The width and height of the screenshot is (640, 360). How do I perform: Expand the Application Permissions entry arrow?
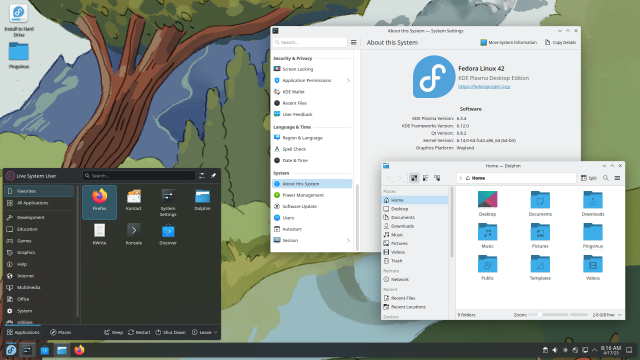pyautogui.click(x=348, y=80)
